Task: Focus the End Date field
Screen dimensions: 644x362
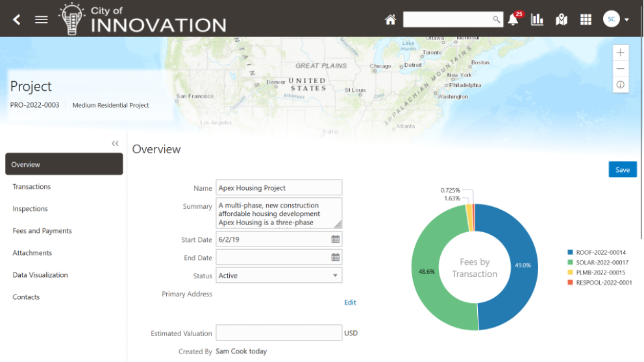Action: tap(273, 258)
